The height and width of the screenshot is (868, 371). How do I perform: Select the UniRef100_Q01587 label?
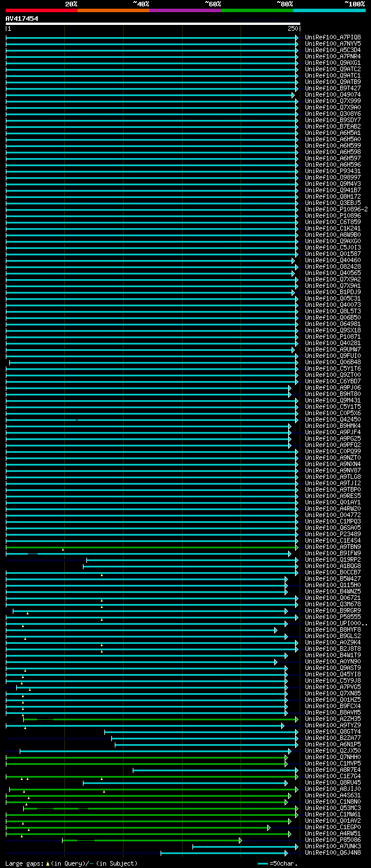click(x=333, y=254)
